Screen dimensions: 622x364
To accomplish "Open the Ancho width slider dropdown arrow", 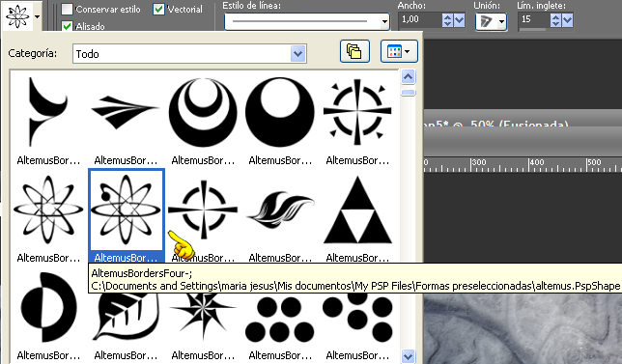I will tap(460, 20).
